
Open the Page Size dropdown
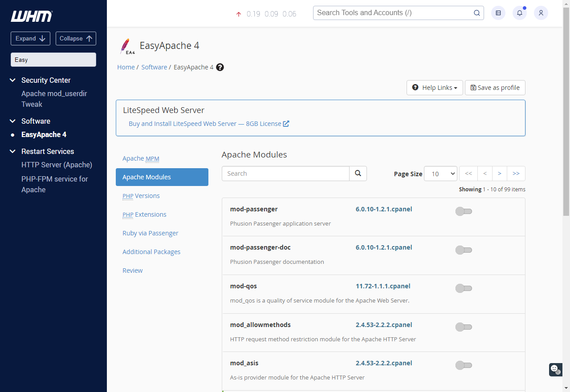pos(440,174)
